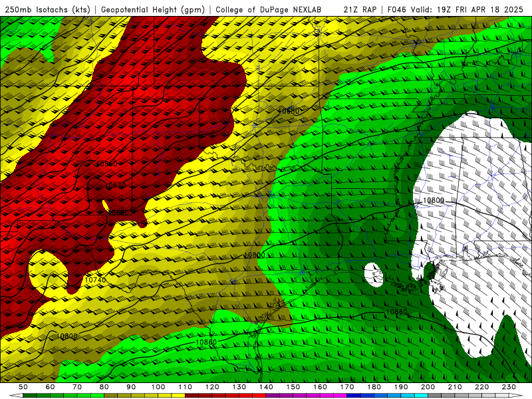
Task: Click the purple swatch starting at 140
Action: point(273,395)
